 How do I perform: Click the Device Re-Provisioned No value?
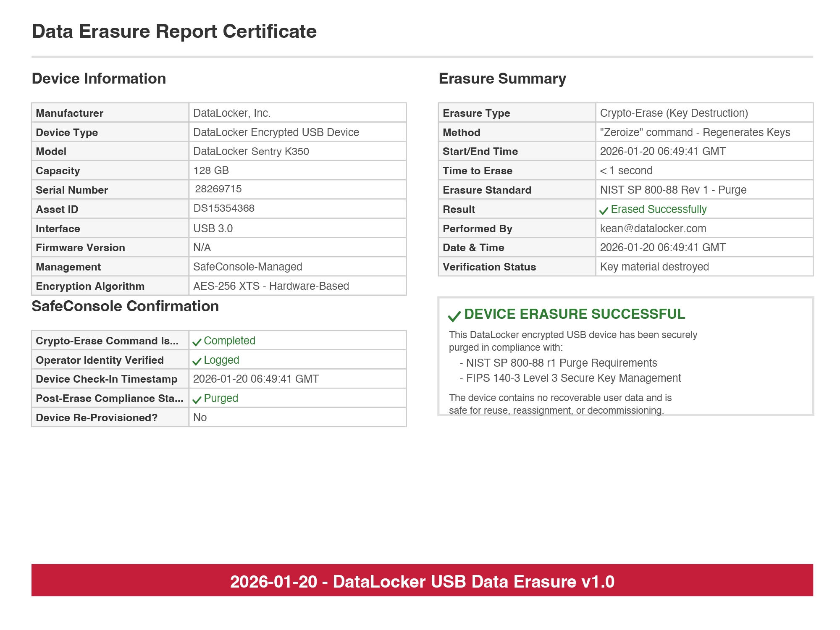pos(200,417)
